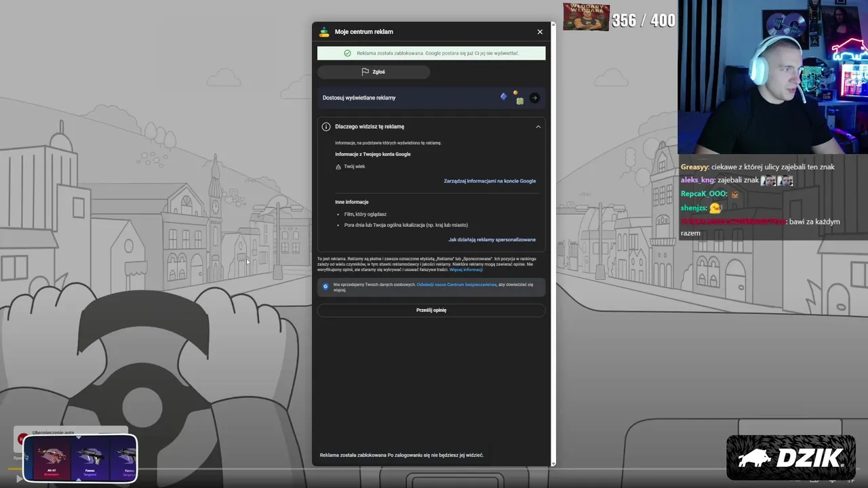Open Jak działają reklamy spersonalizowane link
Image resolution: width=868 pixels, height=488 pixels.
[x=492, y=239]
